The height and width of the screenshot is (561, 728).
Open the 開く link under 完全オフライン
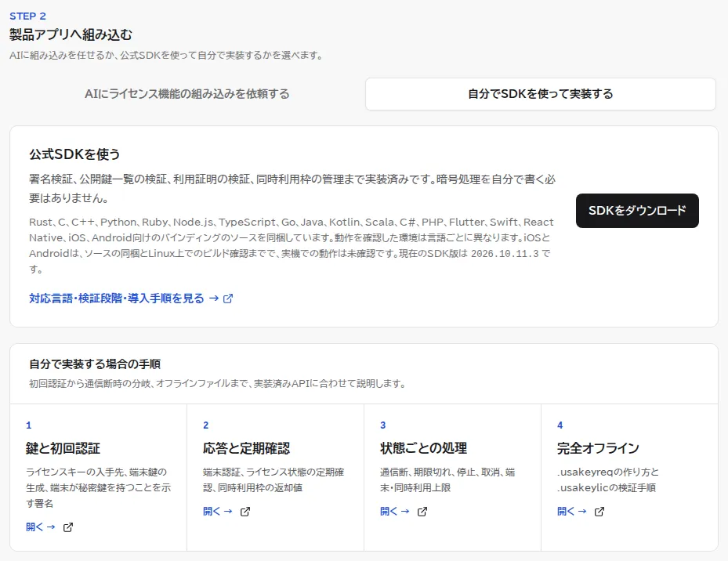pos(572,512)
